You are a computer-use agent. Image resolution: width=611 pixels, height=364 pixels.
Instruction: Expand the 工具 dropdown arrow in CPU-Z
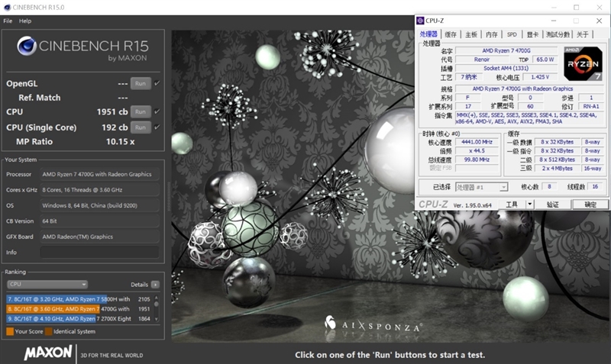[529, 205]
